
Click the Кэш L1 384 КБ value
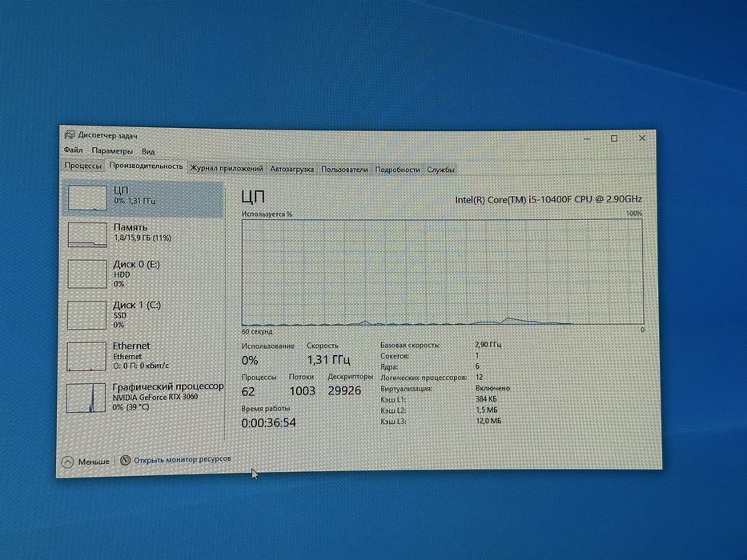pyautogui.click(x=486, y=399)
